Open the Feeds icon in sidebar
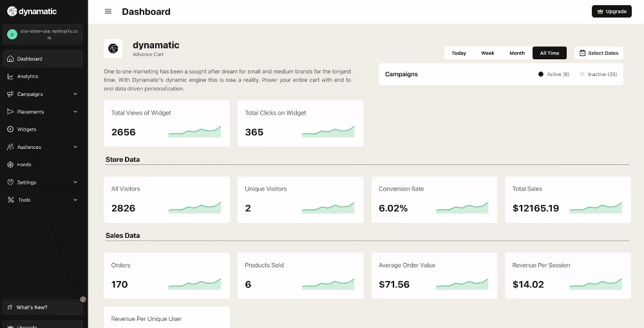This screenshot has width=644, height=328. (10, 164)
